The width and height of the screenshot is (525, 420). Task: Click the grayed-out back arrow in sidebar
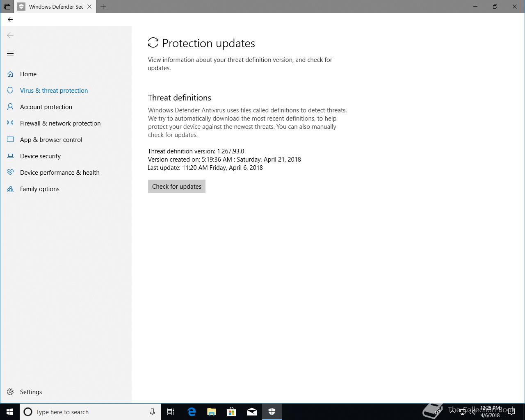point(10,35)
